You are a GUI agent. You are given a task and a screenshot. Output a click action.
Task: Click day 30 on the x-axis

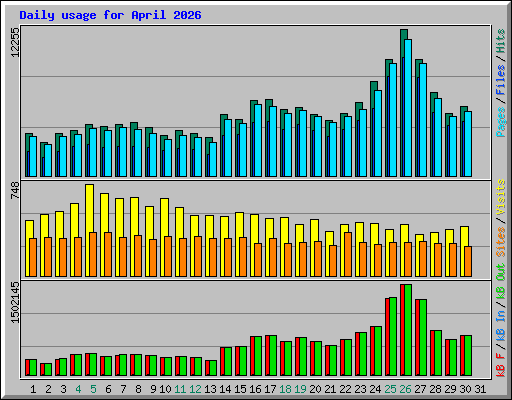465,389
